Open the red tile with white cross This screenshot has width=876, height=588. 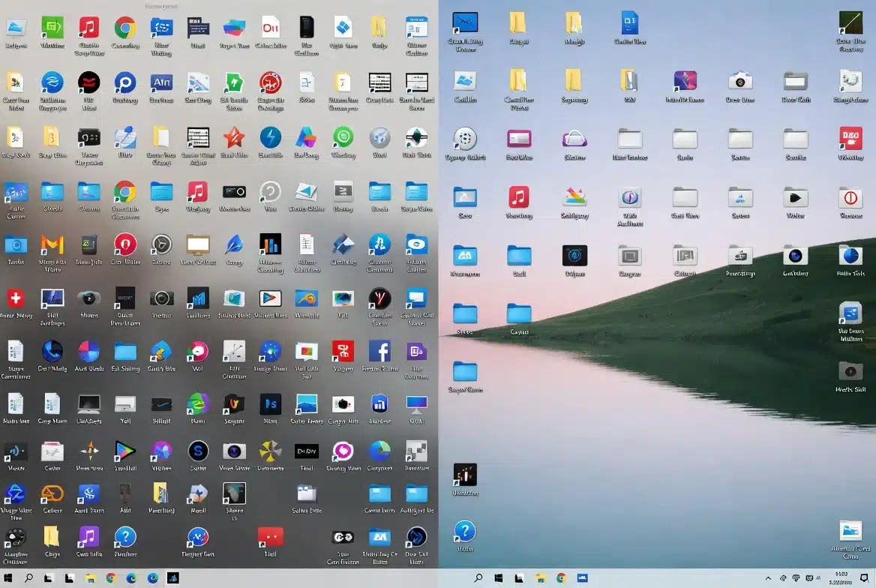(16, 298)
